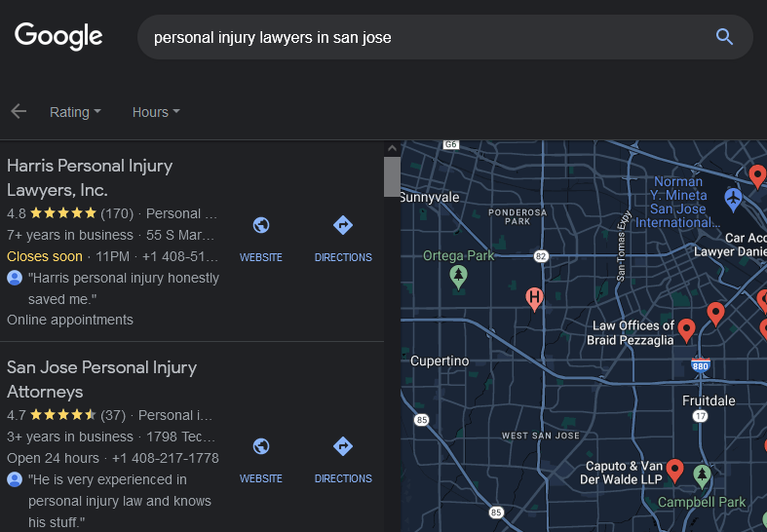
Task: Click the Campbell Park tree marker
Action: tap(703, 476)
